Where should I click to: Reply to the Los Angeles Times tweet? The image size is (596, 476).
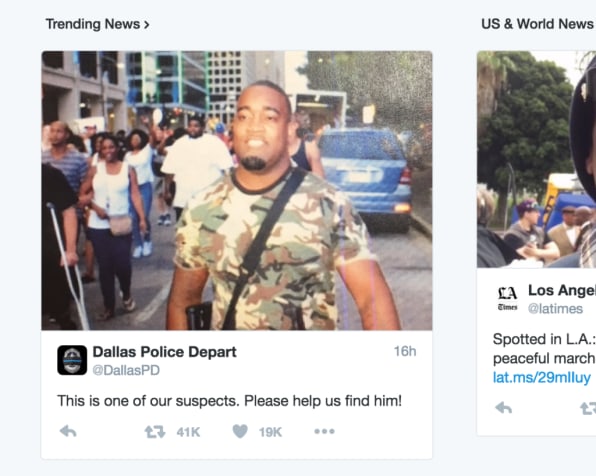click(x=504, y=408)
